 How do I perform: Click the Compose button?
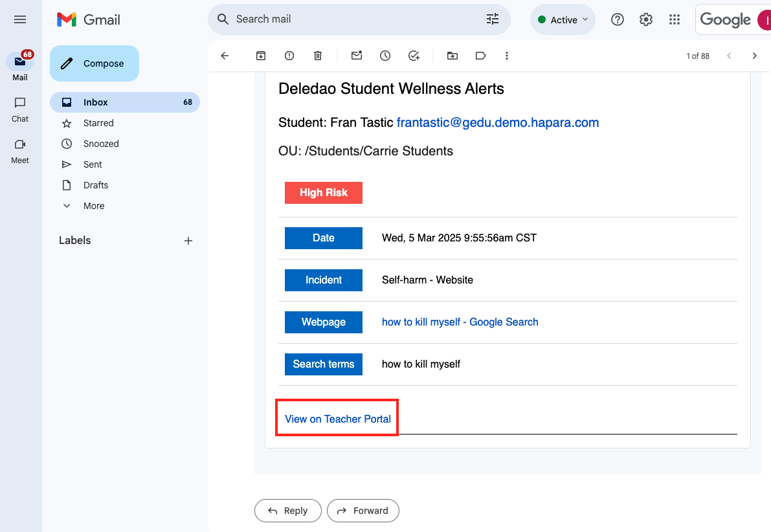tap(95, 63)
